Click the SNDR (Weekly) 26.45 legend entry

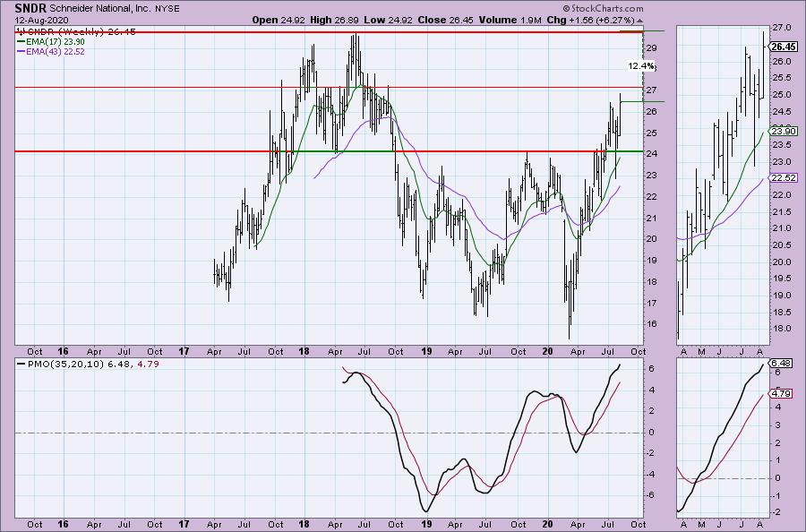77,32
